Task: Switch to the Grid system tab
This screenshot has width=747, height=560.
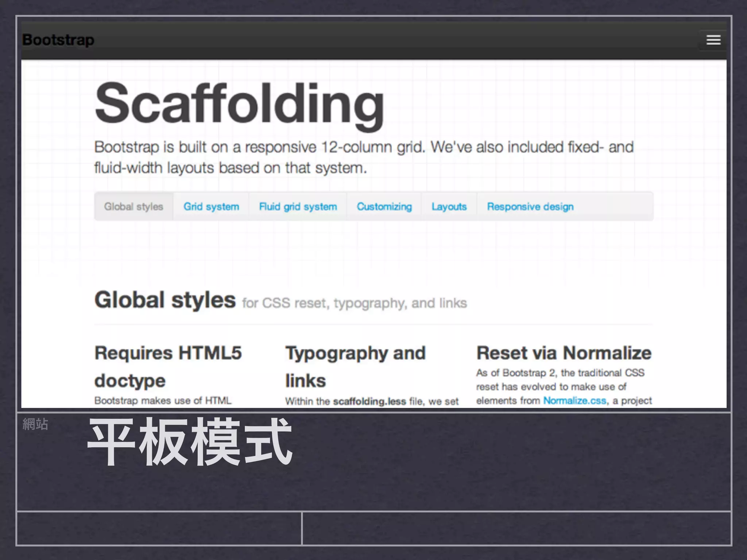Action: pos(211,206)
